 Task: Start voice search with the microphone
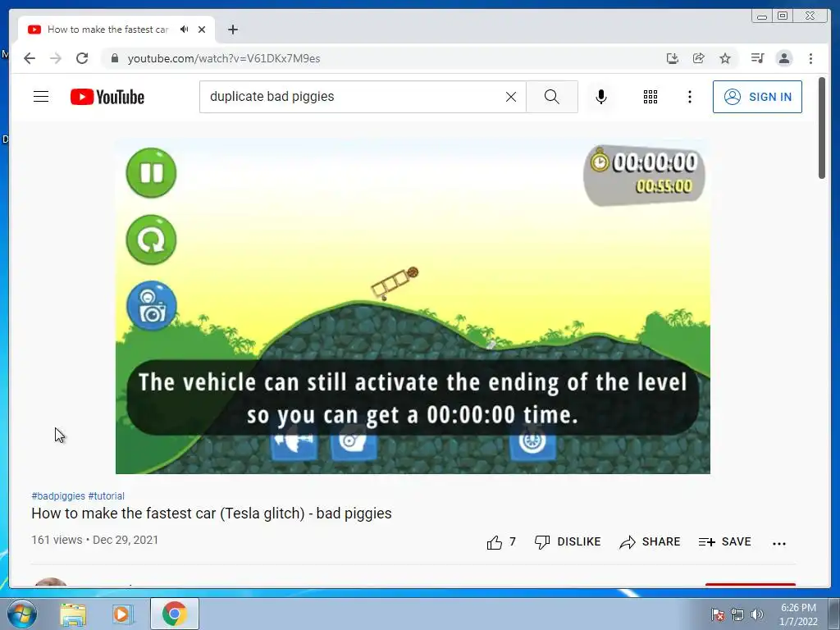(601, 97)
